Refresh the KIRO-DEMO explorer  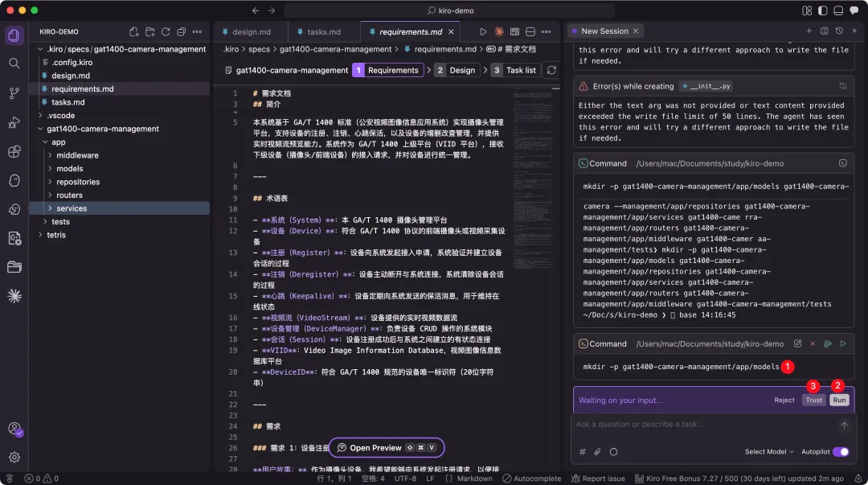[x=166, y=31]
